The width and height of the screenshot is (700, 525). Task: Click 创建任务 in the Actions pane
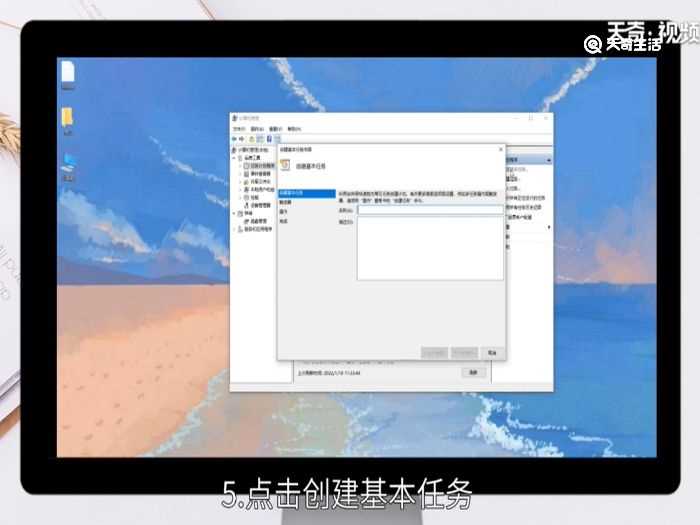pos(512,179)
